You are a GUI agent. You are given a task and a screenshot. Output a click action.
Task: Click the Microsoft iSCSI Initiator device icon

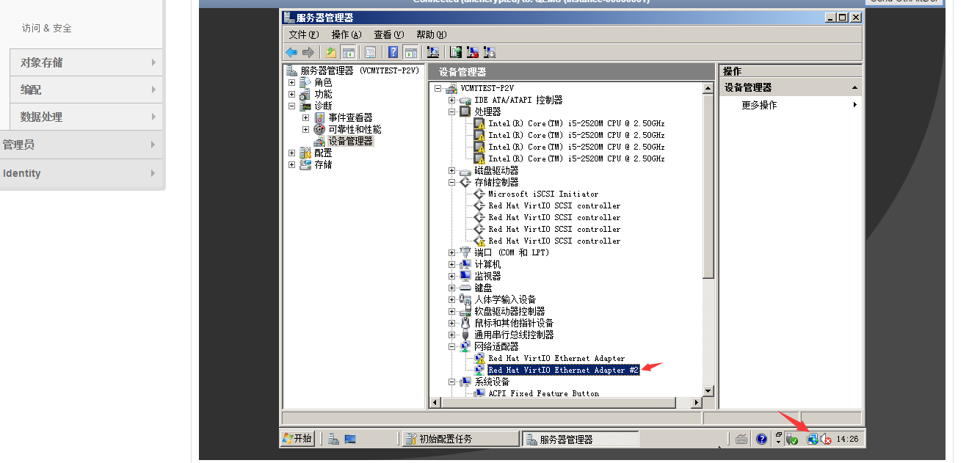(480, 194)
